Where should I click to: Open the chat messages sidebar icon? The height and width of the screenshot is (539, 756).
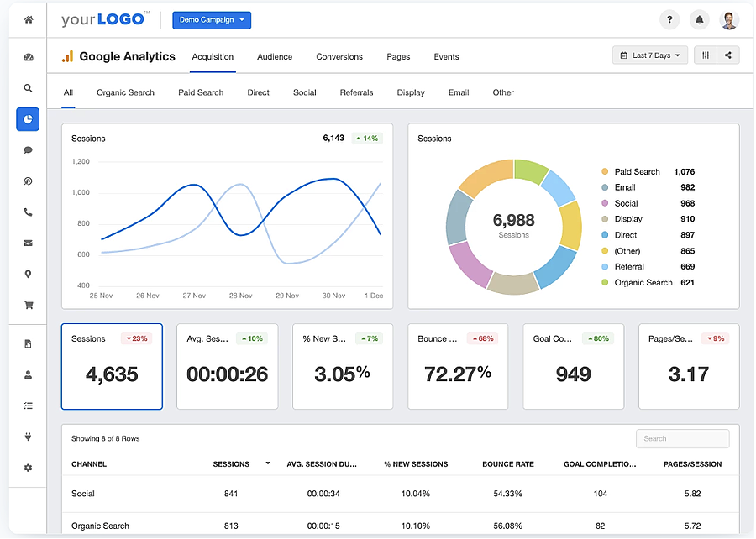coord(28,149)
